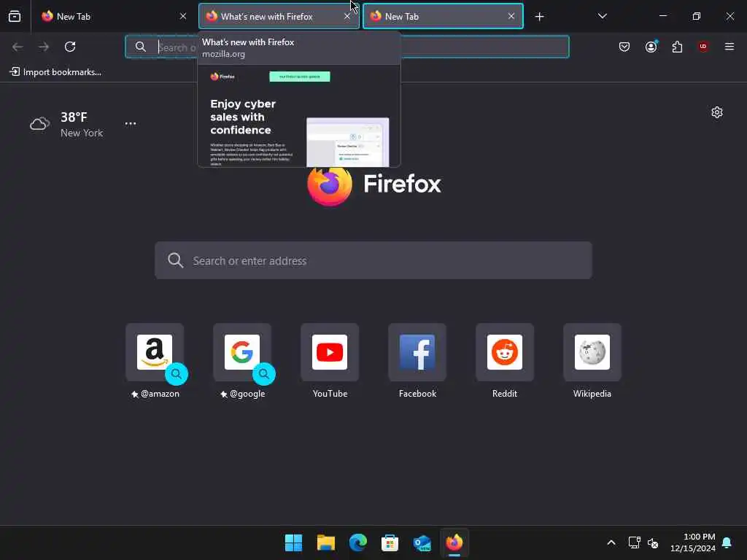The width and height of the screenshot is (747, 560).
Task: Show hidden system tray icons
Action: [x=611, y=542]
